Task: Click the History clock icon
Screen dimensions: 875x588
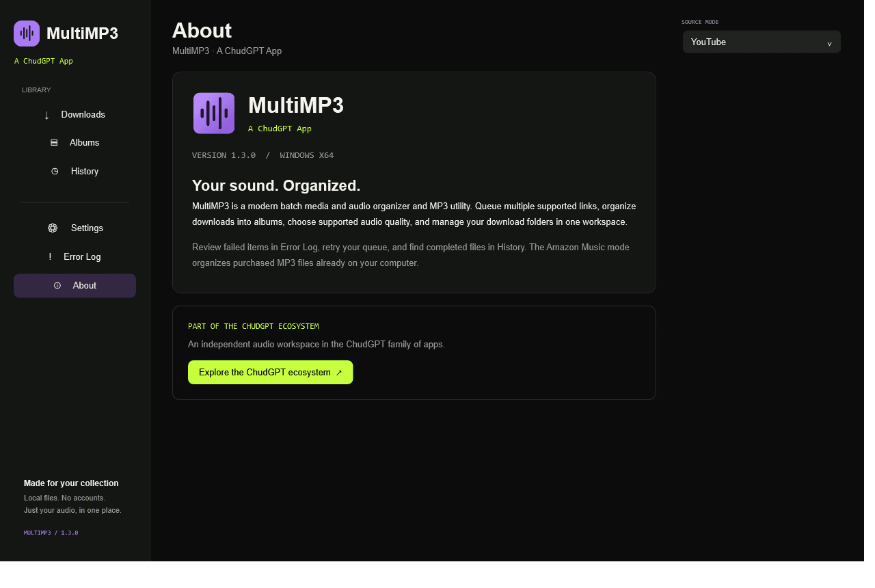Action: point(55,172)
